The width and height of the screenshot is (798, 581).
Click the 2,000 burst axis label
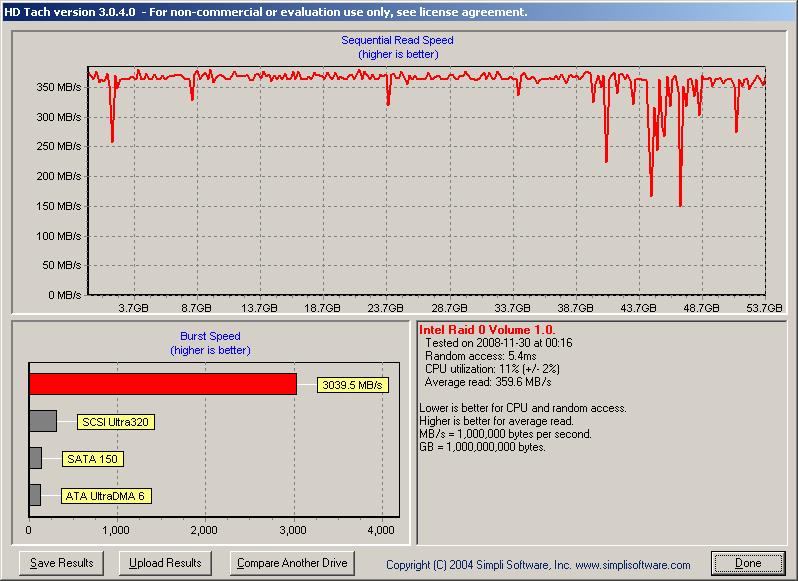pyautogui.click(x=204, y=530)
